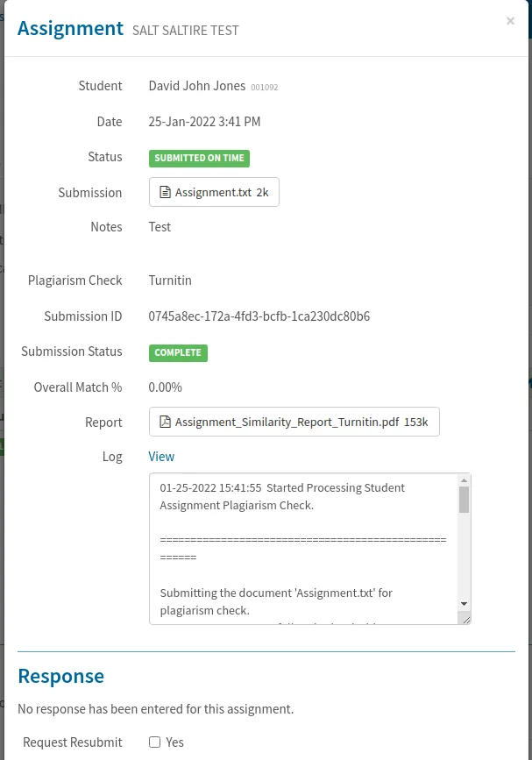Click the log textarea resize handle

coord(466,620)
